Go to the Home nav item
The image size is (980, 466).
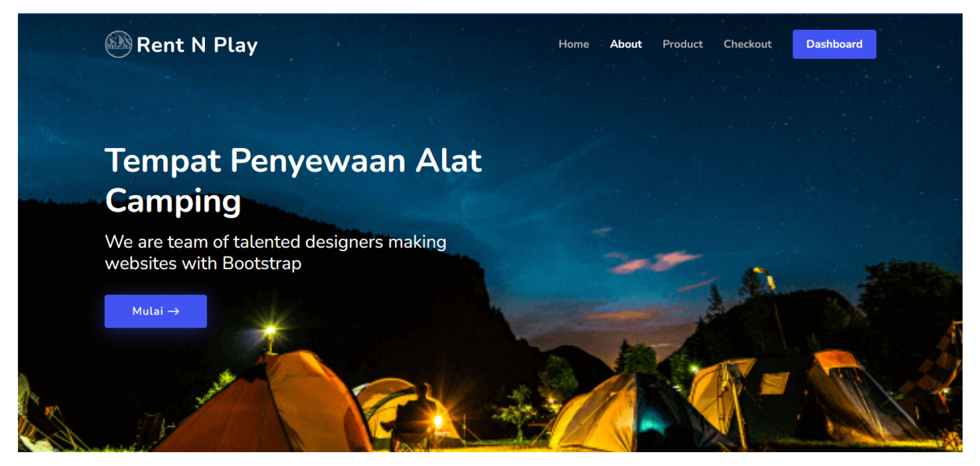[x=573, y=44]
